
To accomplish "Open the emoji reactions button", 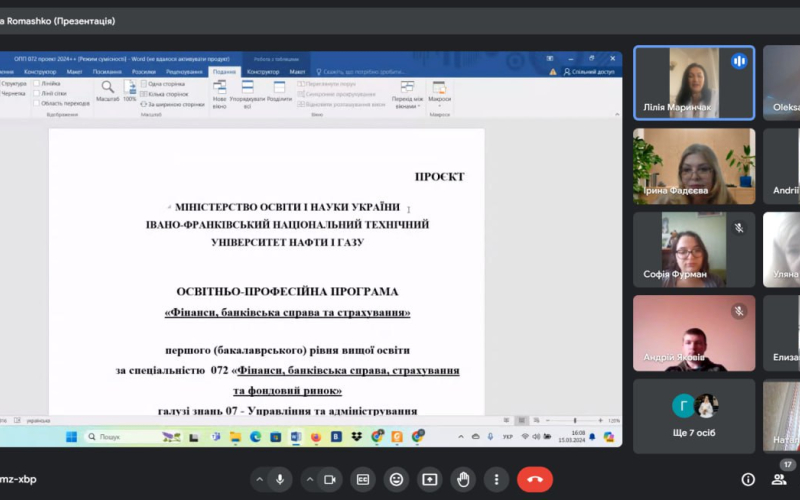I will click(396, 480).
